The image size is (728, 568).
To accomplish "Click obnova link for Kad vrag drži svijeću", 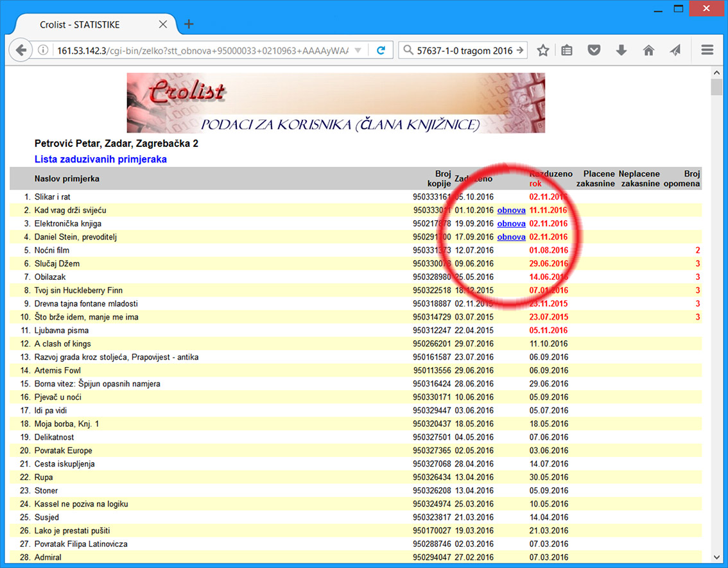I will pyautogui.click(x=511, y=211).
